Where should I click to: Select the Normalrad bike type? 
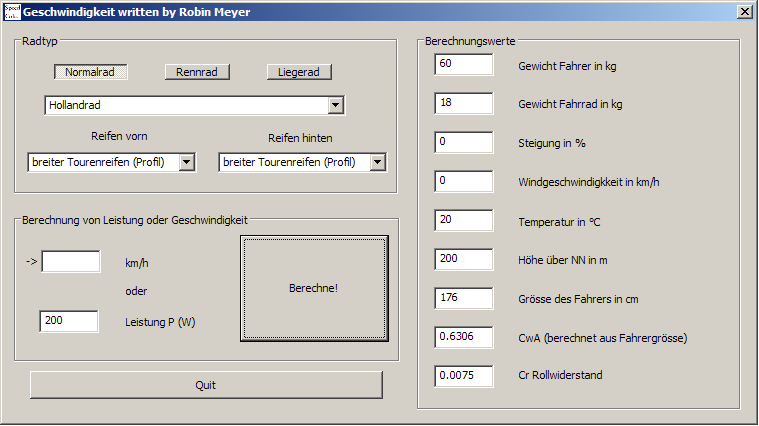pos(90,72)
